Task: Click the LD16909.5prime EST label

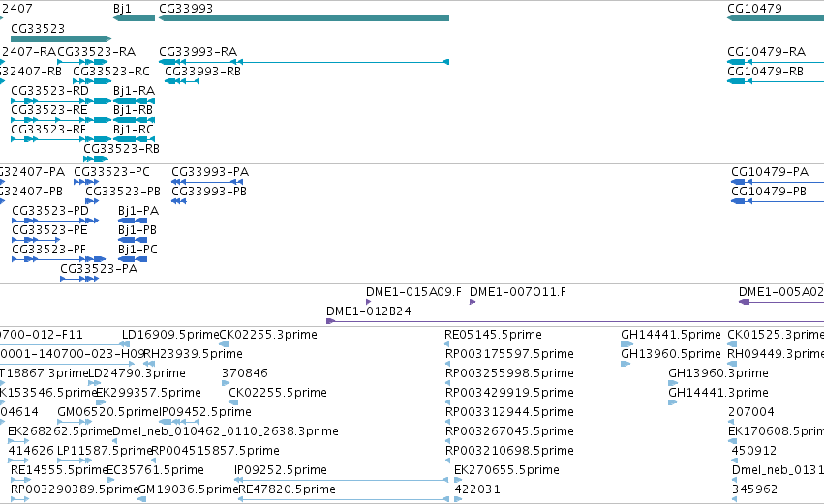Action: [170, 335]
